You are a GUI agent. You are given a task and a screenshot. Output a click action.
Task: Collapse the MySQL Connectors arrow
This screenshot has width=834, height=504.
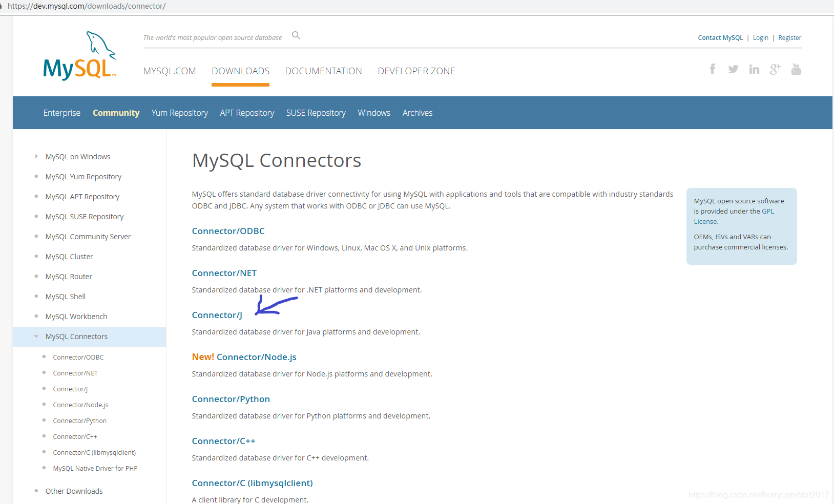point(36,337)
